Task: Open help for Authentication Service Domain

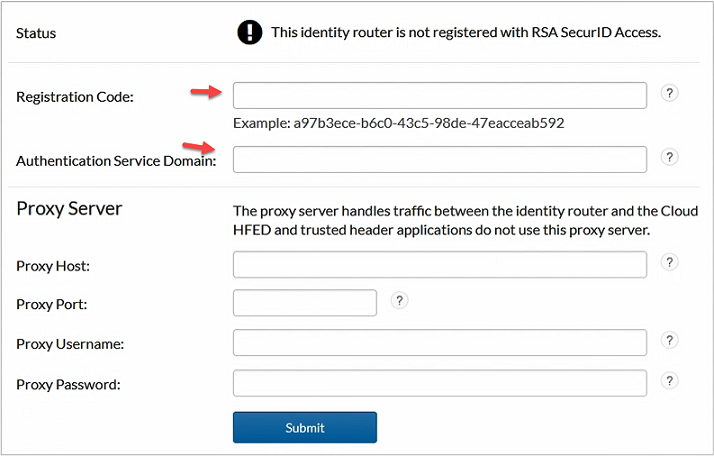Action: pos(670,157)
